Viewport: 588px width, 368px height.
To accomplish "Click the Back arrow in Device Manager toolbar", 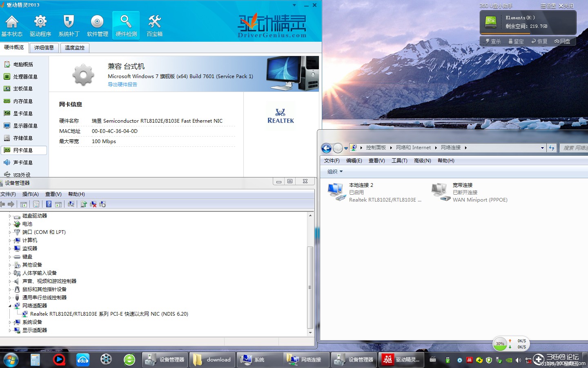I will coord(2,204).
